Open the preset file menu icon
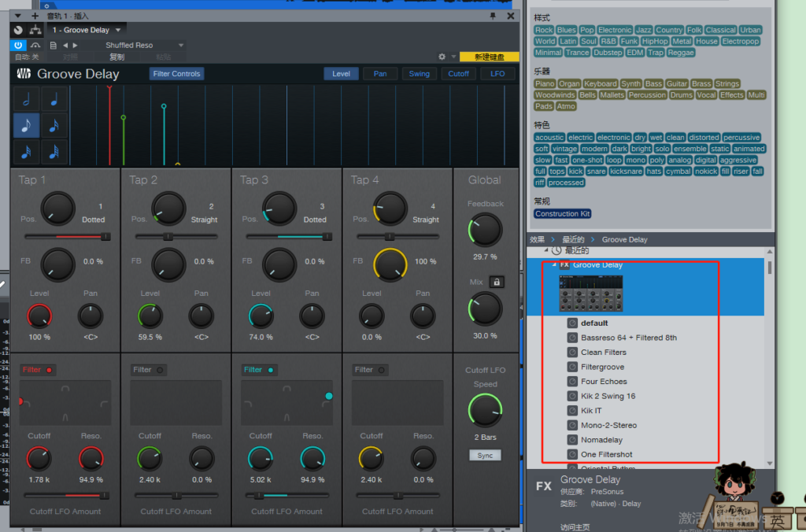 [53, 45]
